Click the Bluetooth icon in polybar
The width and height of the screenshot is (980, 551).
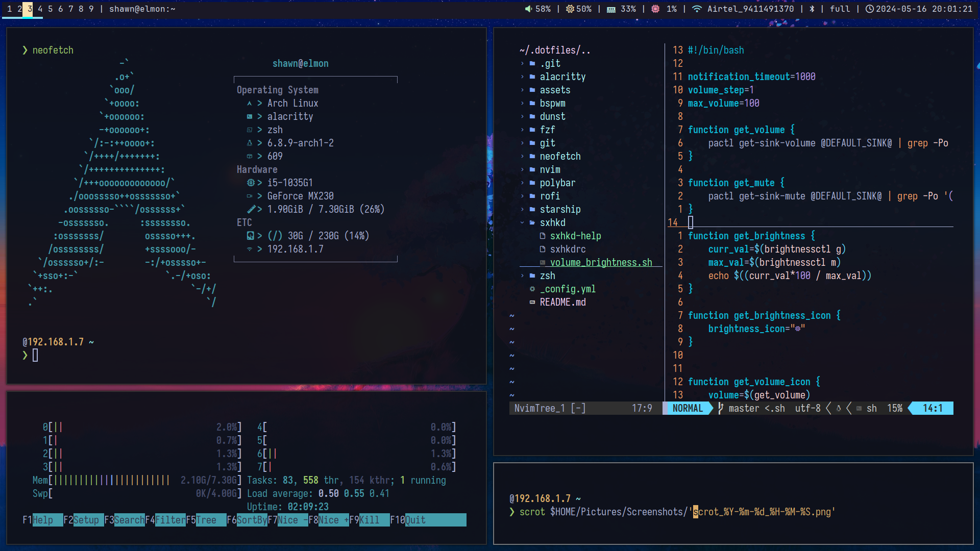(x=812, y=9)
